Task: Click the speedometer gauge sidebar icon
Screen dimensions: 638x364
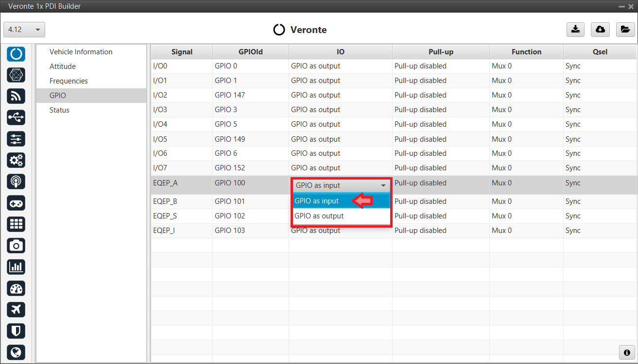Action: 16,288
